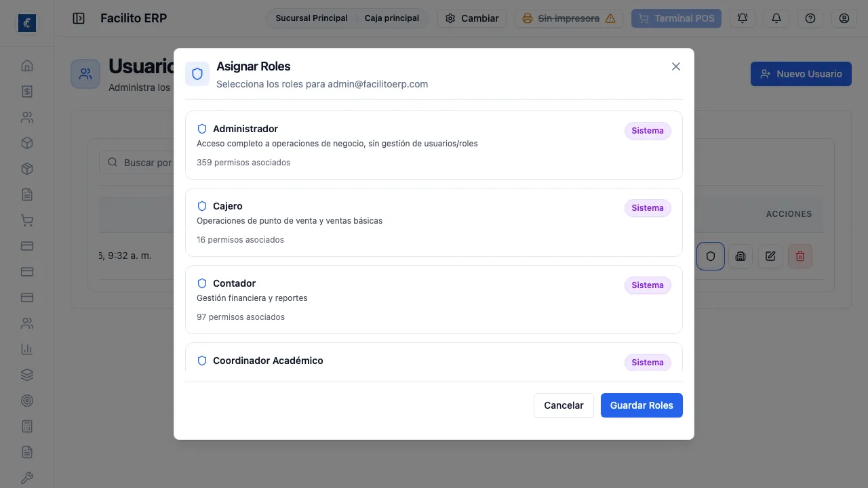Click the Cambiar button

(472, 18)
